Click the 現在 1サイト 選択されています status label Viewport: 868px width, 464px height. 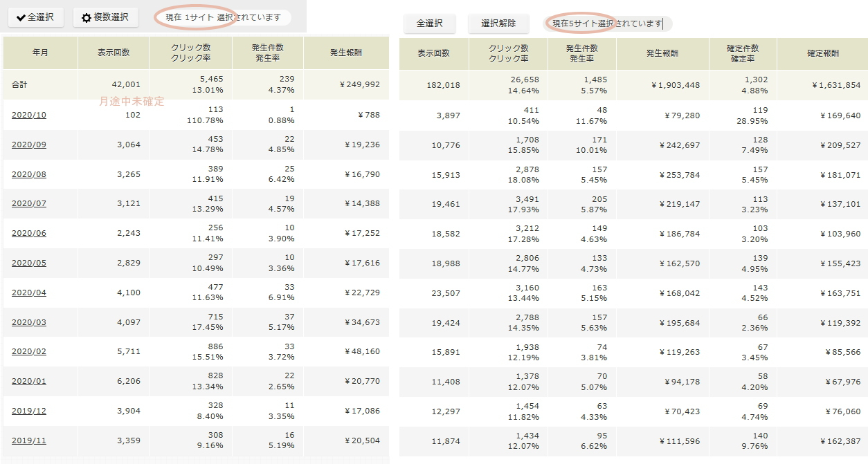click(x=223, y=17)
